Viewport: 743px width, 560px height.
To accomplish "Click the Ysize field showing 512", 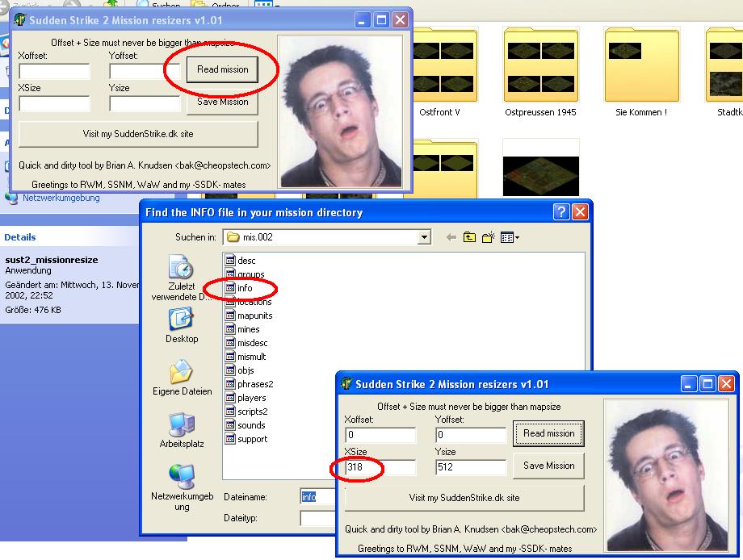I will point(471,467).
